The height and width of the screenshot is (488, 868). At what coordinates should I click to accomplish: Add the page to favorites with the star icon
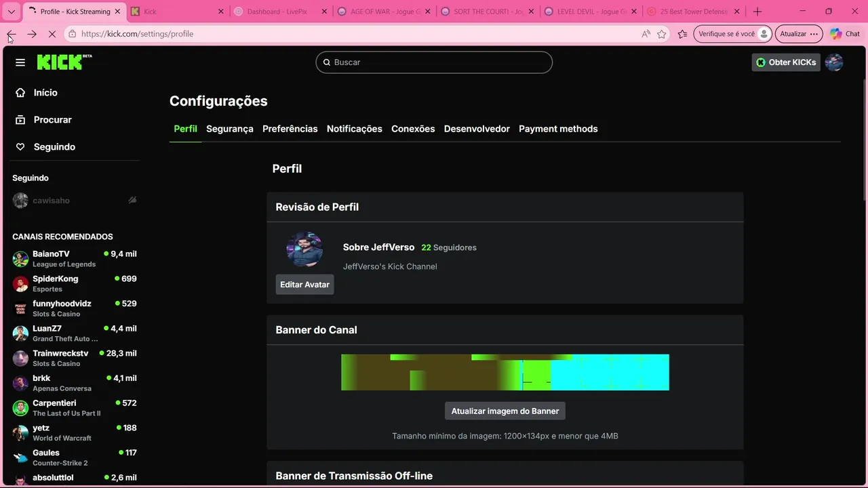point(662,34)
